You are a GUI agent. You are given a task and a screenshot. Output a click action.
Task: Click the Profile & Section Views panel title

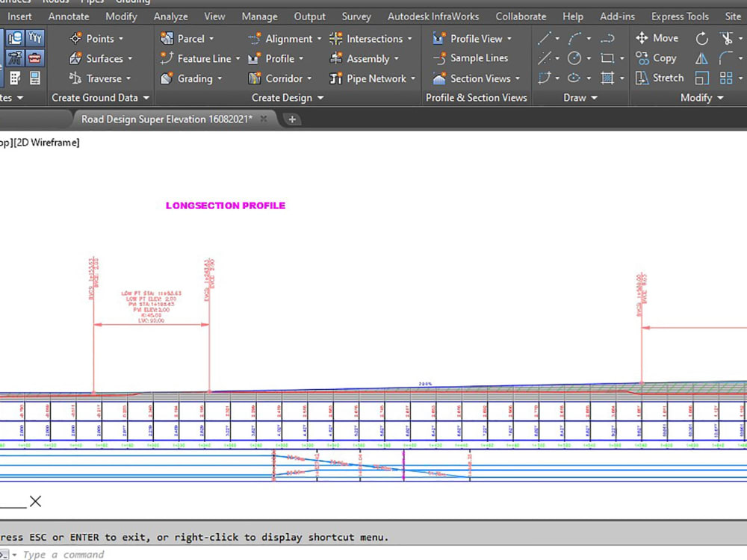click(477, 98)
